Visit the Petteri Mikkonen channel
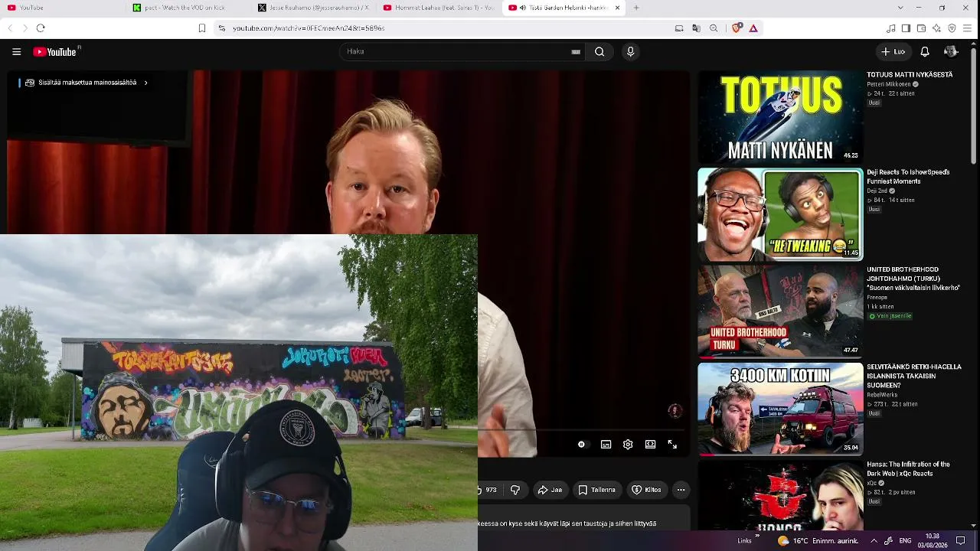The image size is (980, 551). 889,84
